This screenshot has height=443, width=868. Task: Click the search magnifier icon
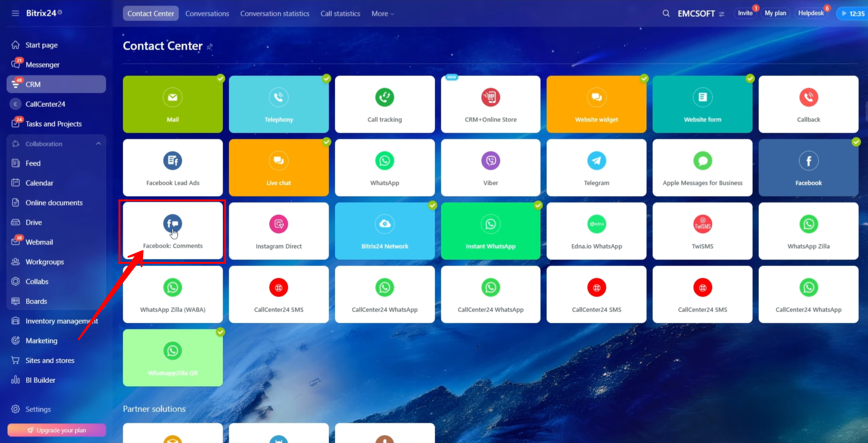pyautogui.click(x=666, y=14)
